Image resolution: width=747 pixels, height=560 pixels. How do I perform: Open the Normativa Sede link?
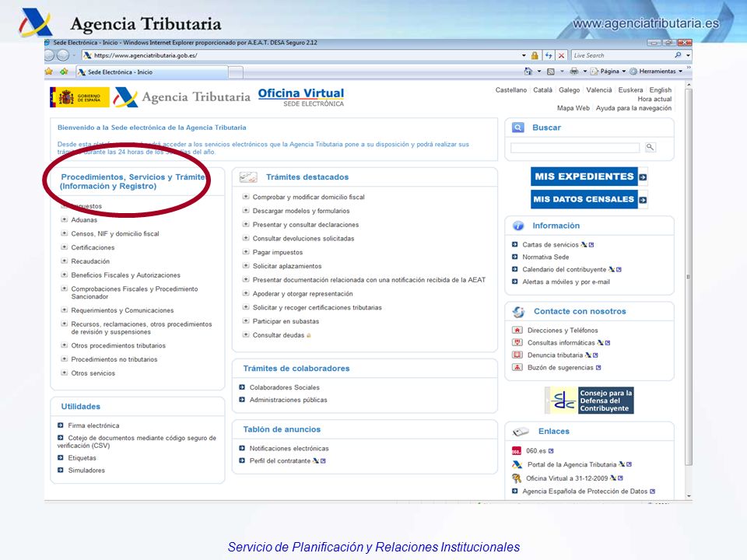pos(545,257)
